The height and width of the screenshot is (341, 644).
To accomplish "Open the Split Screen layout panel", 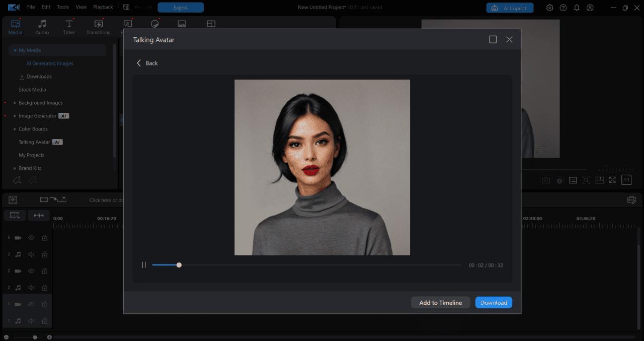I will (211, 23).
